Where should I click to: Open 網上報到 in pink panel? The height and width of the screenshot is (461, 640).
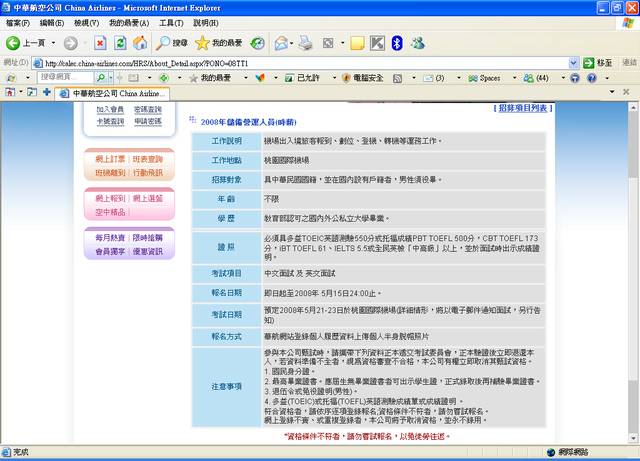coord(110,198)
